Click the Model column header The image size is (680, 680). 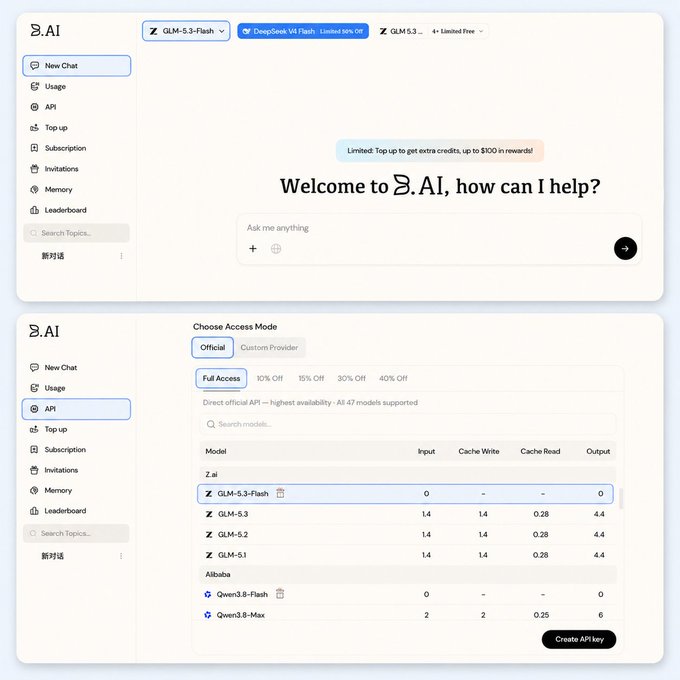point(216,451)
